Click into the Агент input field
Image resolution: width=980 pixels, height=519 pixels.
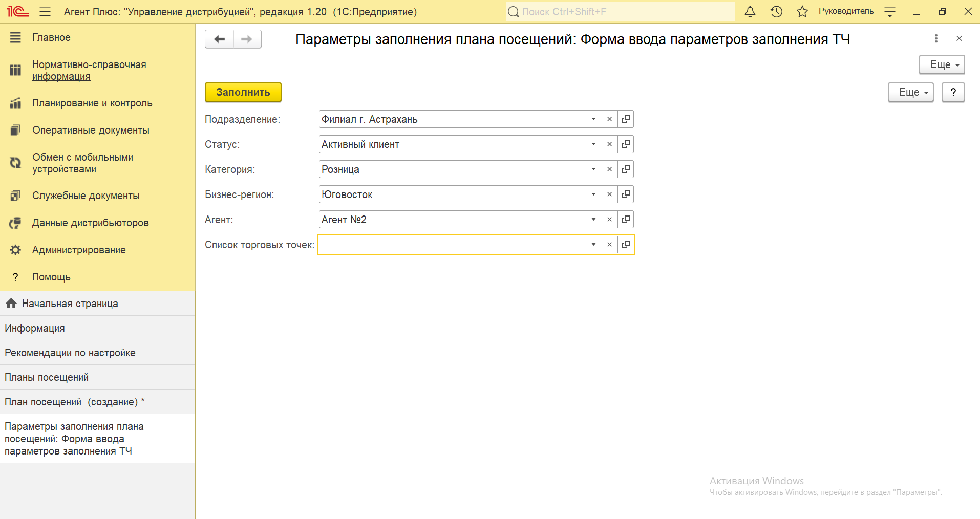click(x=452, y=220)
